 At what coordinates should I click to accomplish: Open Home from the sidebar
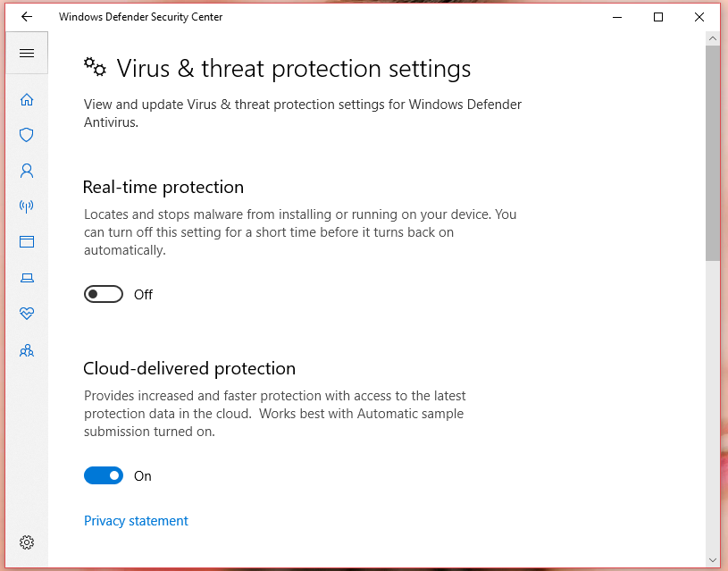pyautogui.click(x=26, y=99)
